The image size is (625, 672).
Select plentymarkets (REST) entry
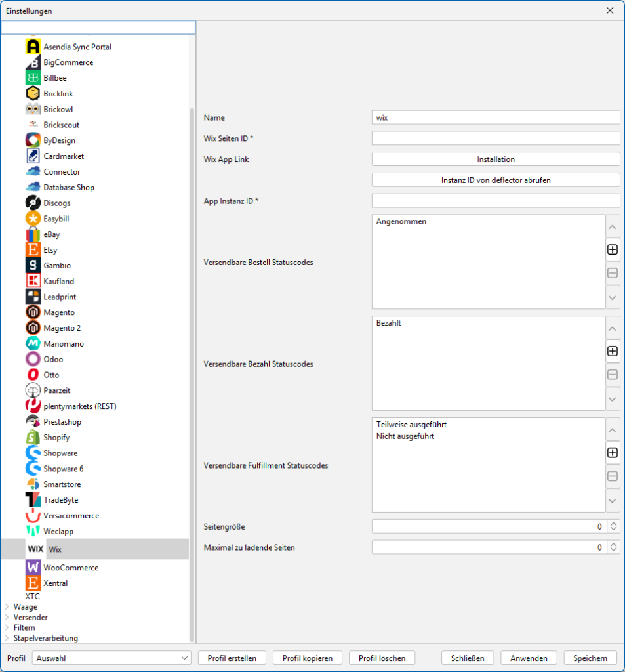click(x=79, y=406)
